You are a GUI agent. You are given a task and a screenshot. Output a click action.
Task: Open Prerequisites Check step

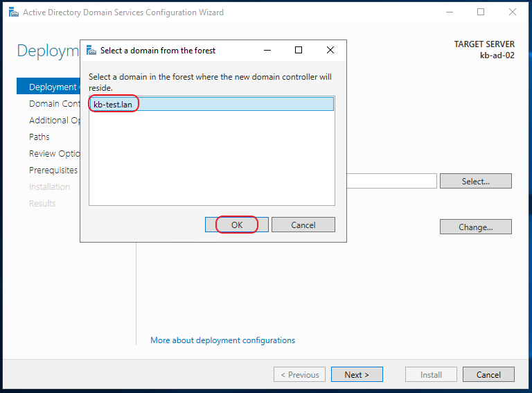point(53,170)
